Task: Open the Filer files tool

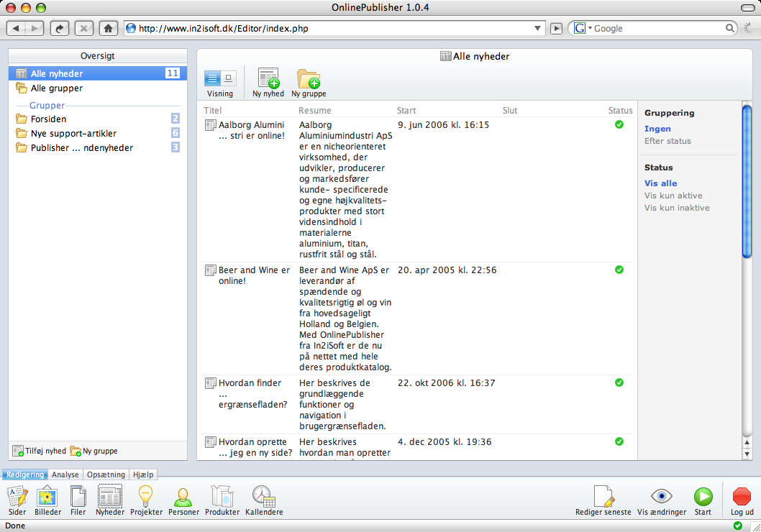Action: click(x=78, y=497)
